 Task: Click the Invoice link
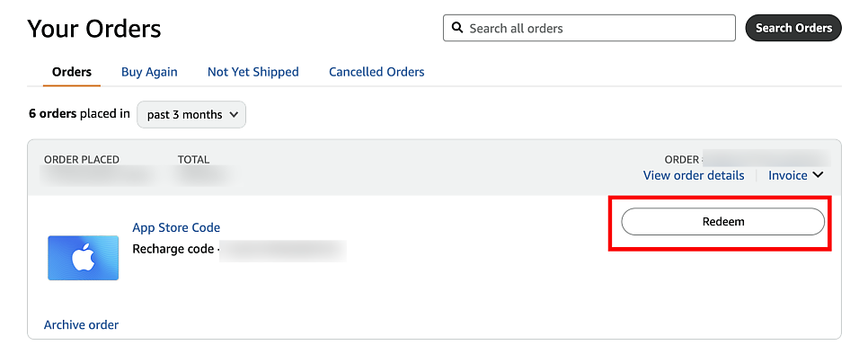click(788, 175)
